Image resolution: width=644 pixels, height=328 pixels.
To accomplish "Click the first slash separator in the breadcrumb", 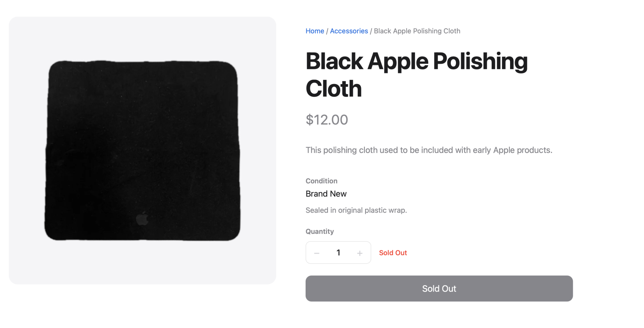I will [327, 31].
